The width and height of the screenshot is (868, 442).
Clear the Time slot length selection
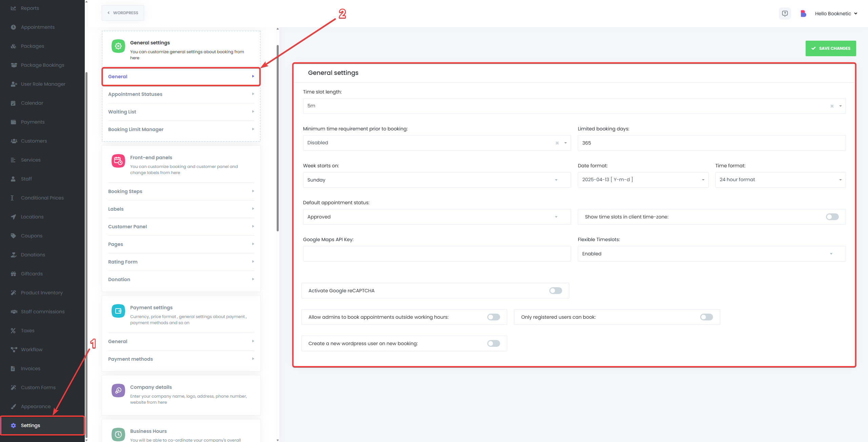coord(832,106)
